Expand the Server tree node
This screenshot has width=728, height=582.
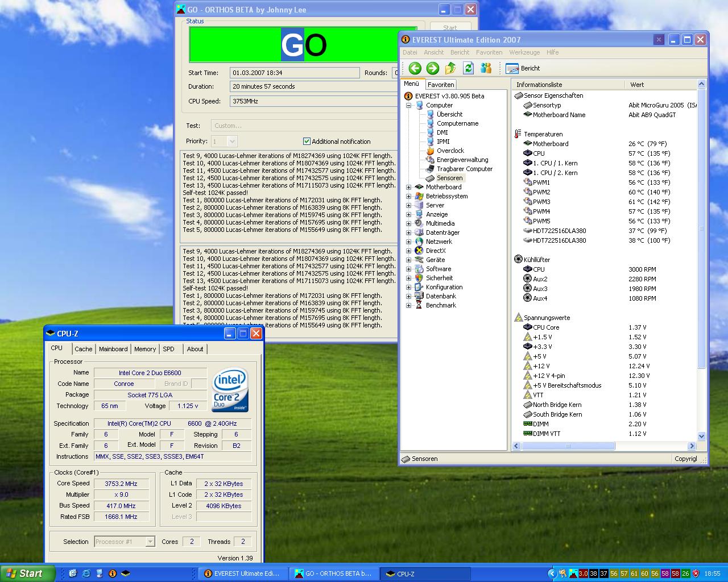408,205
